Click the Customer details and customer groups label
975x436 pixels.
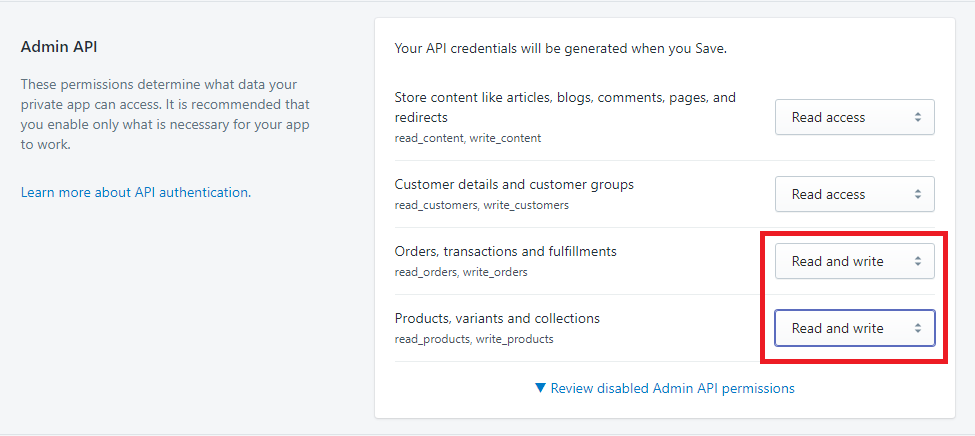(514, 184)
